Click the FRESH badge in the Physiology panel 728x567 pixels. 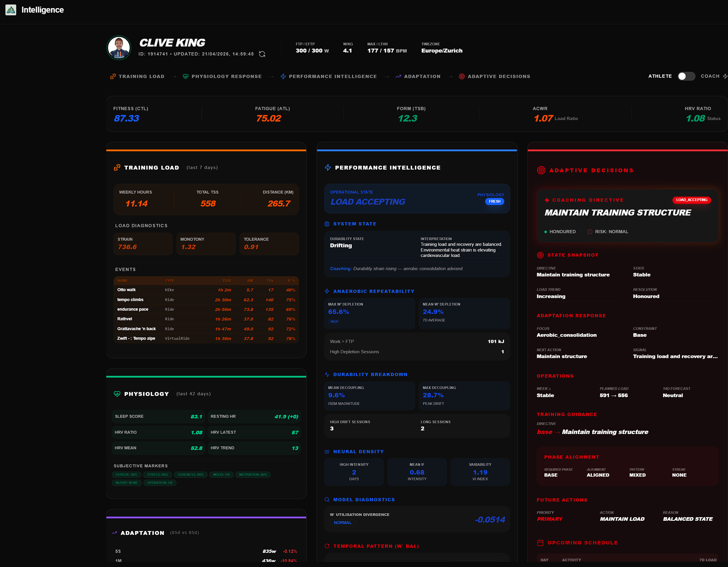point(495,201)
